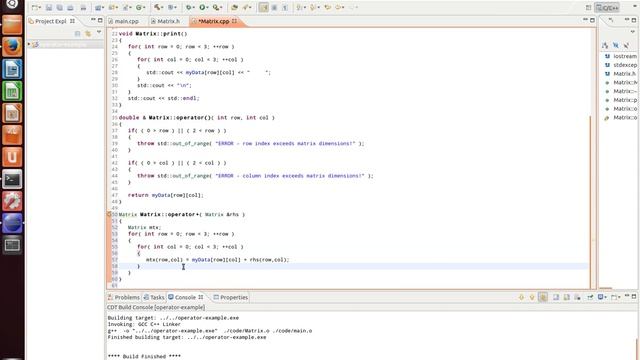Toggle Block Selection Mode toolbar button

274,7
